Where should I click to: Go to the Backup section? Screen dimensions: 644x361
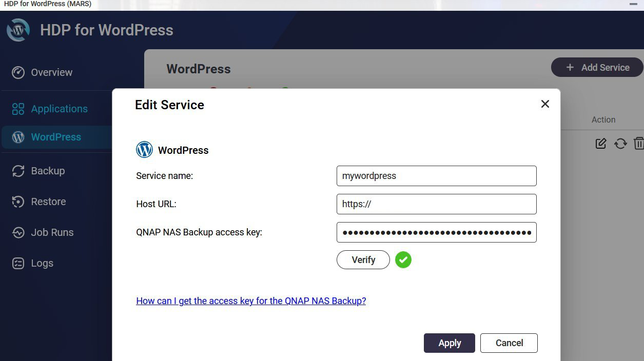[x=48, y=171]
